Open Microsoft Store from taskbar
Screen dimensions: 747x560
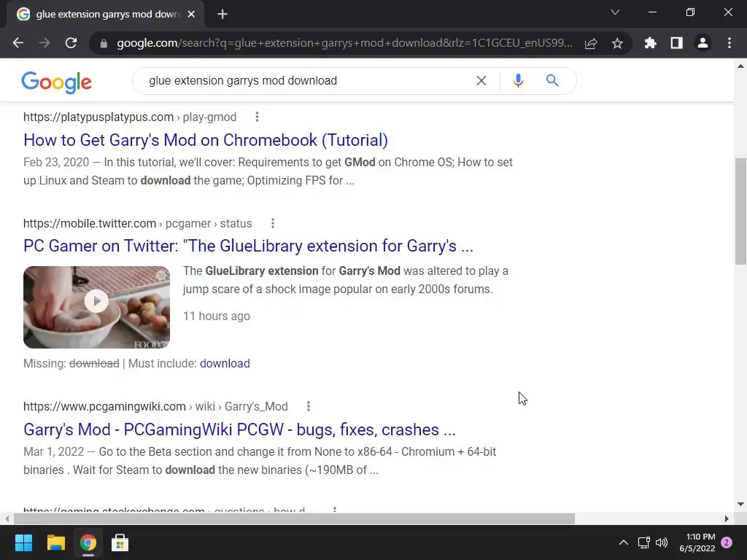(120, 542)
